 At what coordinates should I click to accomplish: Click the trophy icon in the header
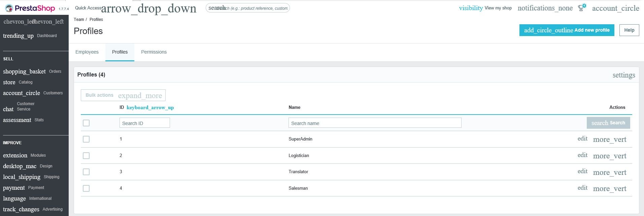click(x=581, y=8)
